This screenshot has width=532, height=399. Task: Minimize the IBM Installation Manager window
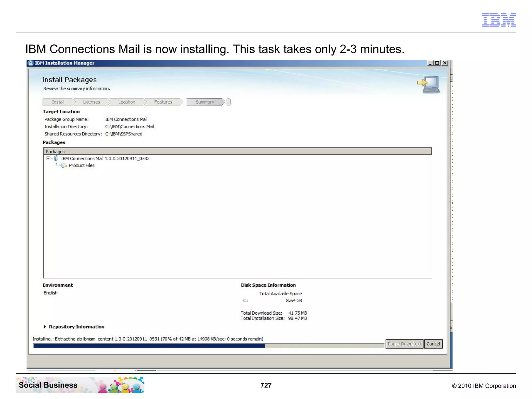click(430, 63)
